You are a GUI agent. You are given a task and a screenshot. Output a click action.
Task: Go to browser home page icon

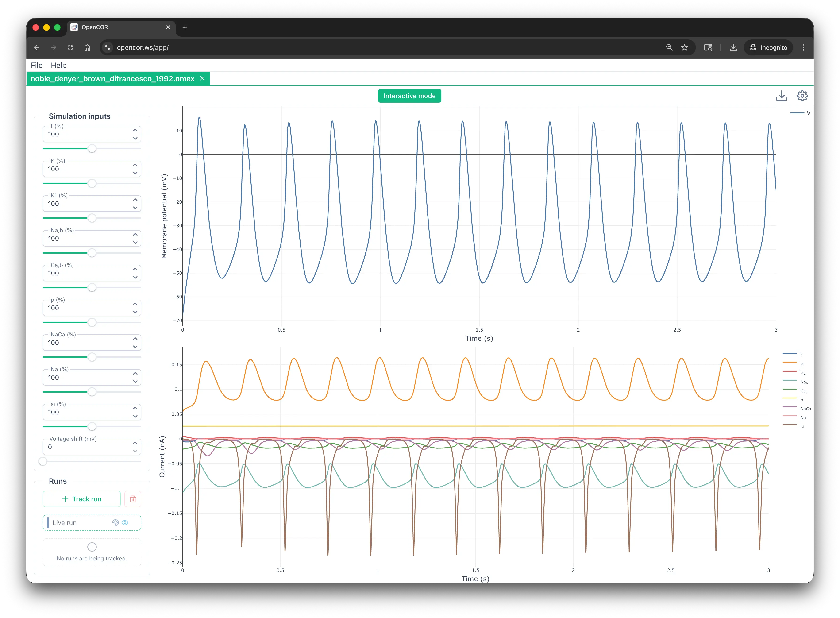[x=87, y=47]
